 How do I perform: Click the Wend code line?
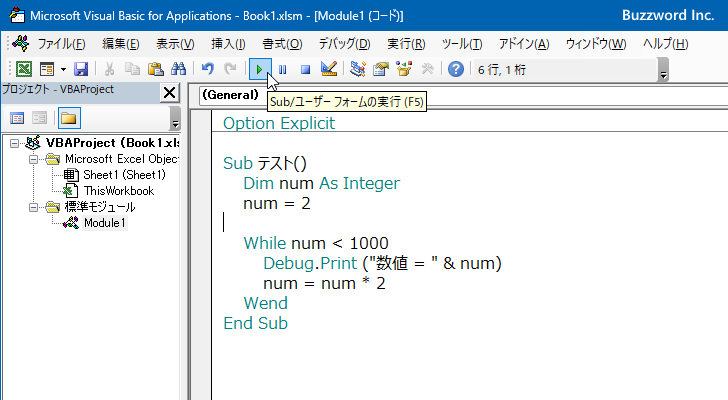click(x=266, y=303)
